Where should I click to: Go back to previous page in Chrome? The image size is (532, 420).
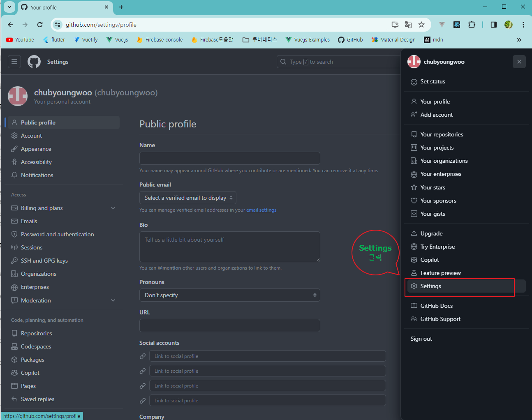click(x=10, y=25)
